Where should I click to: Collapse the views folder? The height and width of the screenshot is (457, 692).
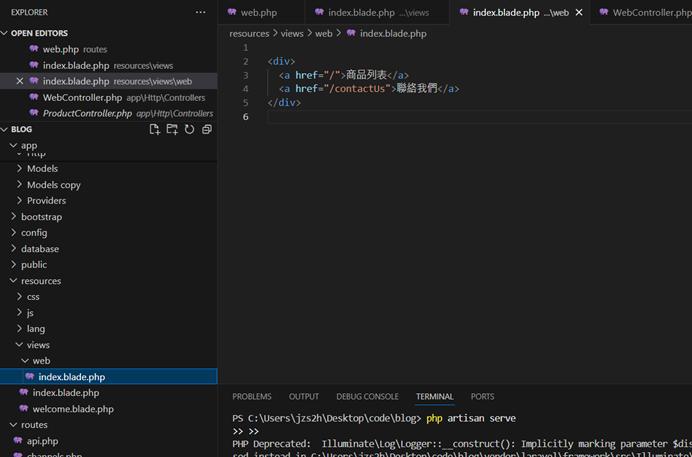[19, 345]
